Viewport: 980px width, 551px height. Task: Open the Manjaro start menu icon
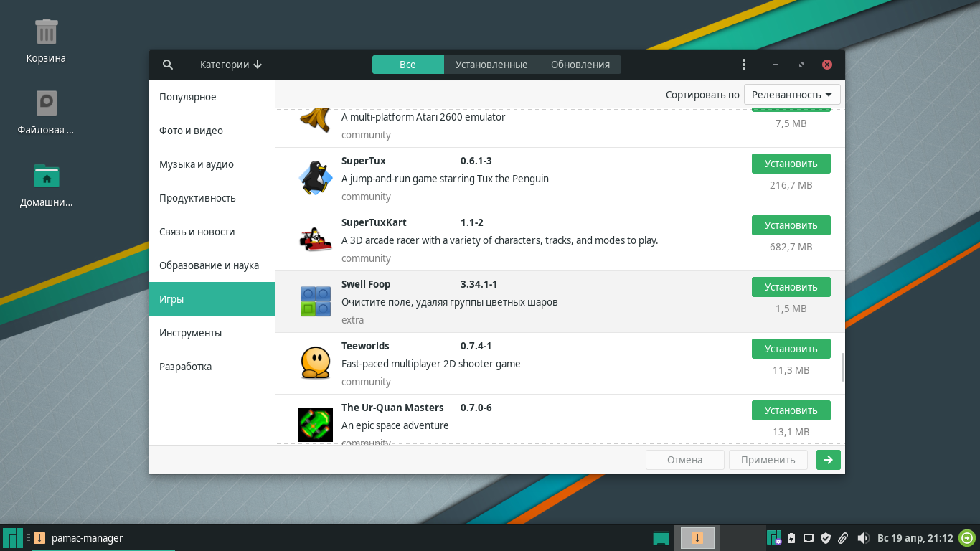tap(13, 538)
